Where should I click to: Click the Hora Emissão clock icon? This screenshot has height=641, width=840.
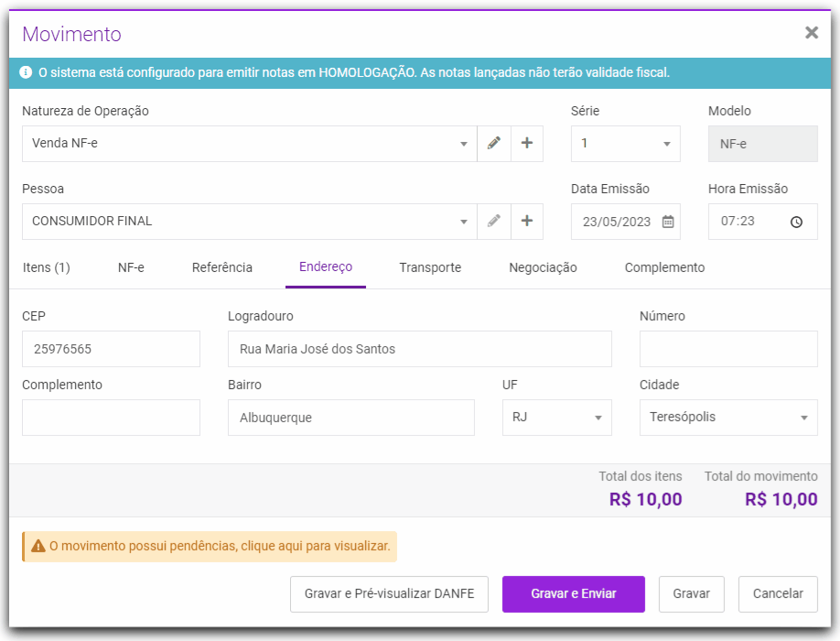point(796,222)
